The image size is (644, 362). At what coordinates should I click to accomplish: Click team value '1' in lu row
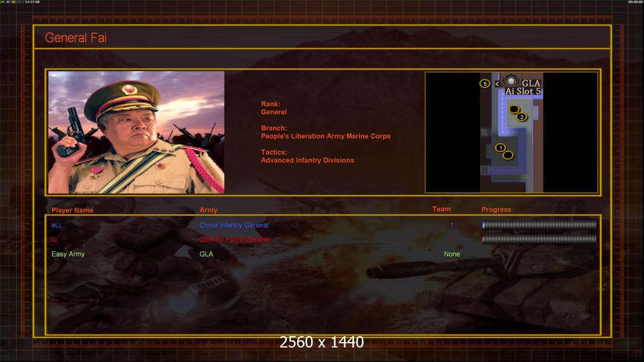452,240
